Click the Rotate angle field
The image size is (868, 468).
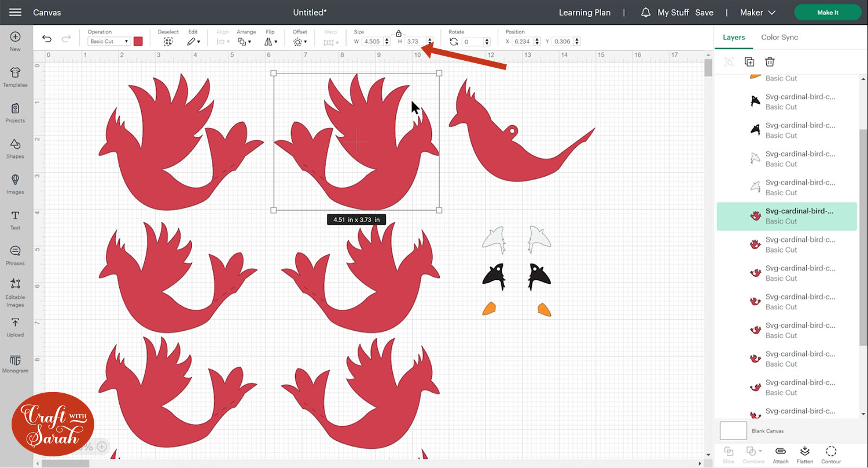[x=473, y=42]
